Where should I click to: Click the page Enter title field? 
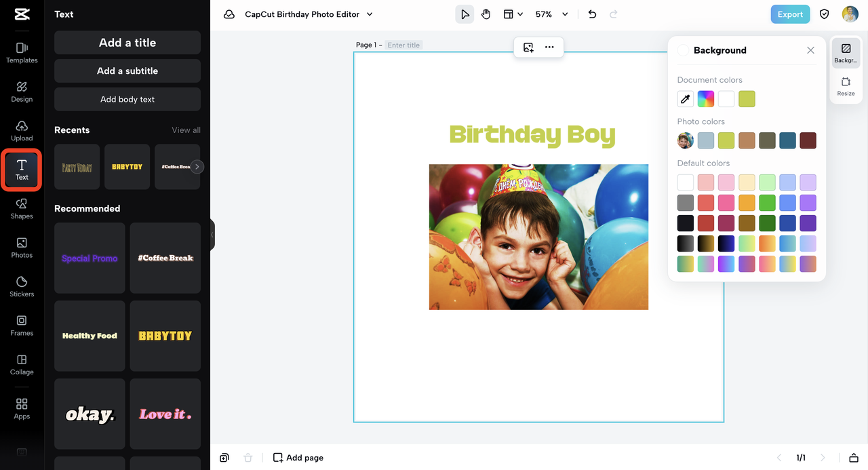[404, 45]
